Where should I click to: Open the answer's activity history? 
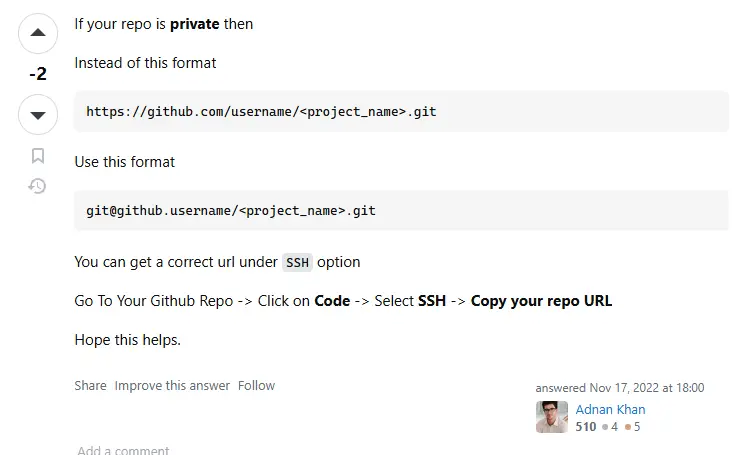pyautogui.click(x=38, y=185)
